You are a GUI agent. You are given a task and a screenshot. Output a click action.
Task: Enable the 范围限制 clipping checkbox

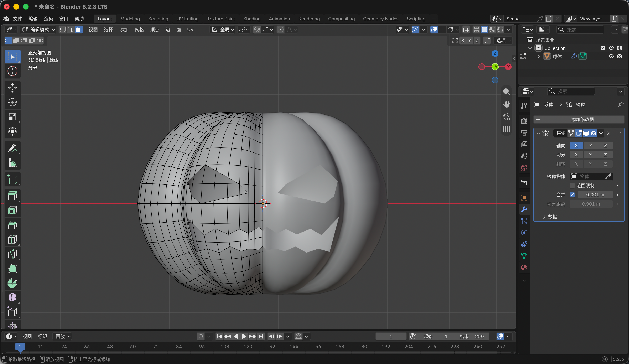click(x=572, y=186)
